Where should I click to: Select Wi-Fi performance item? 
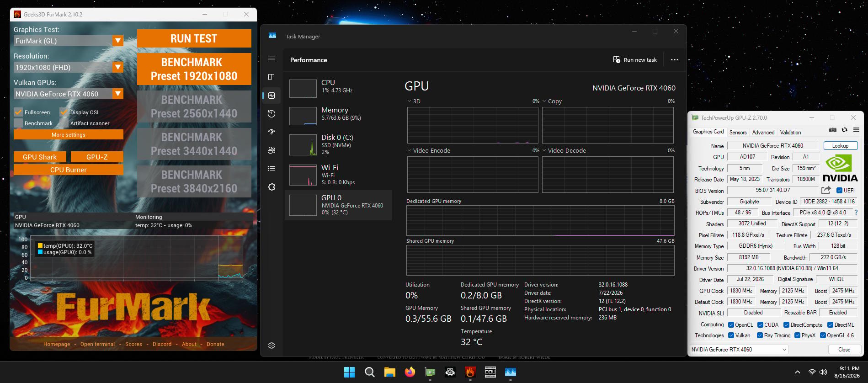pyautogui.click(x=338, y=175)
